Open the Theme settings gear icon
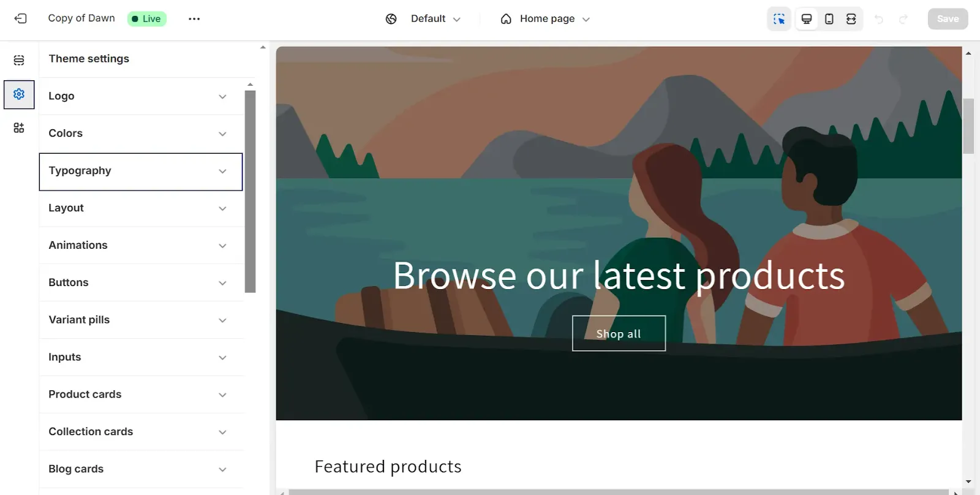The height and width of the screenshot is (495, 980). (19, 94)
